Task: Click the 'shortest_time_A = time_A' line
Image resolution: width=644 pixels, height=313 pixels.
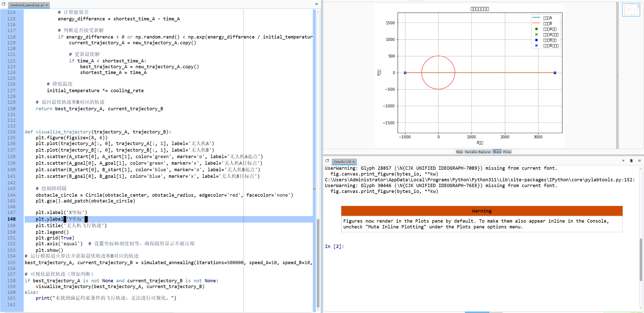Action: click(x=113, y=73)
